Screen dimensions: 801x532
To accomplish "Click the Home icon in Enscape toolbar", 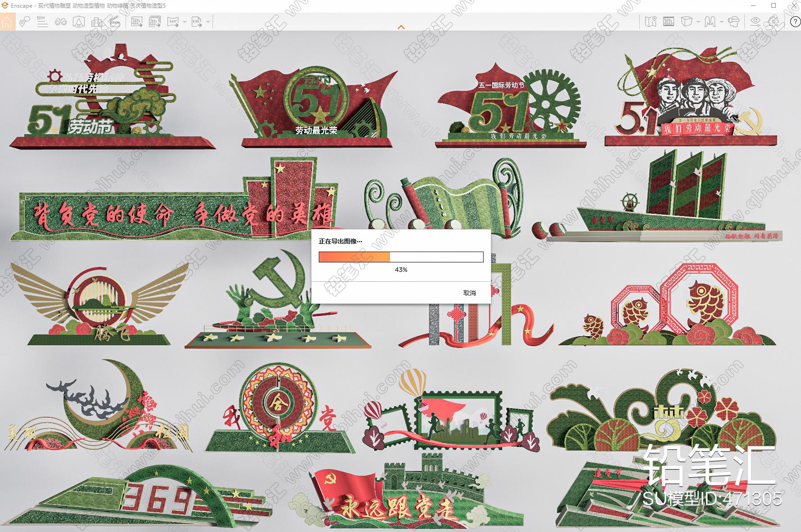I will pos(8,22).
